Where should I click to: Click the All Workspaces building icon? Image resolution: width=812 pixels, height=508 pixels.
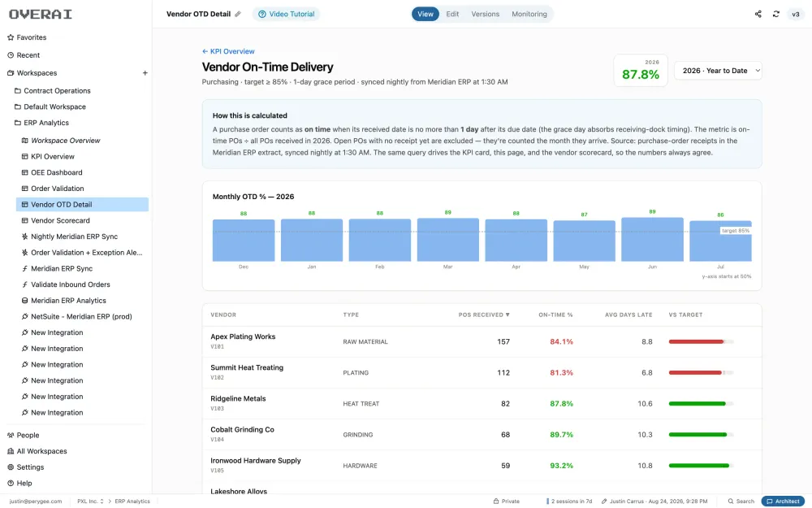pos(11,451)
